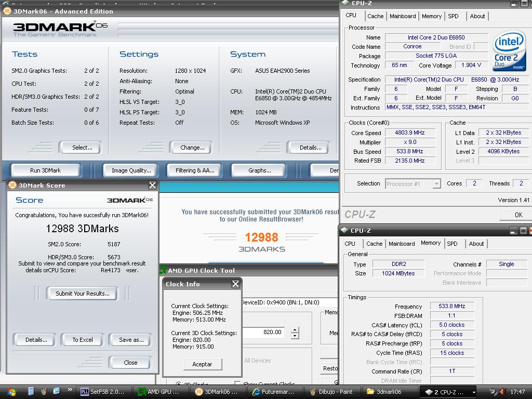Click Details... under System
This screenshot has width=532, height=399.
308,148
